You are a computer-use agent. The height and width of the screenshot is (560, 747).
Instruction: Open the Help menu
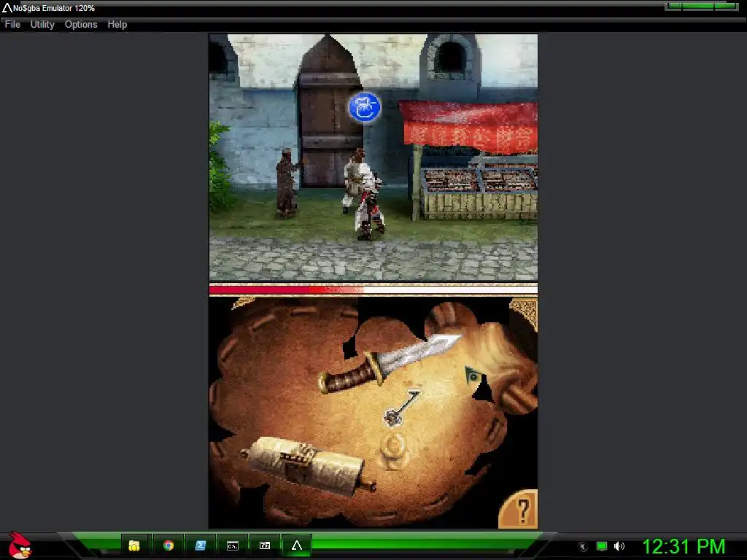point(117,24)
